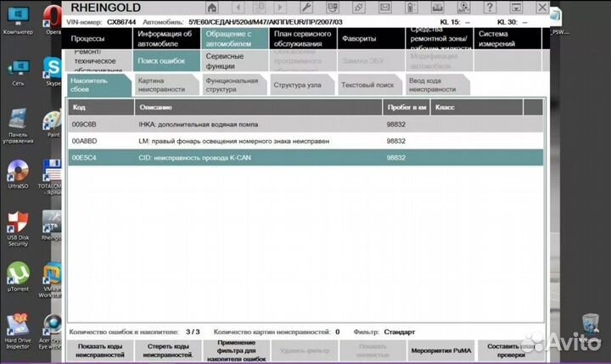Switch to Структура узла tab
Viewport: 611px width, 364px height.
302,85
